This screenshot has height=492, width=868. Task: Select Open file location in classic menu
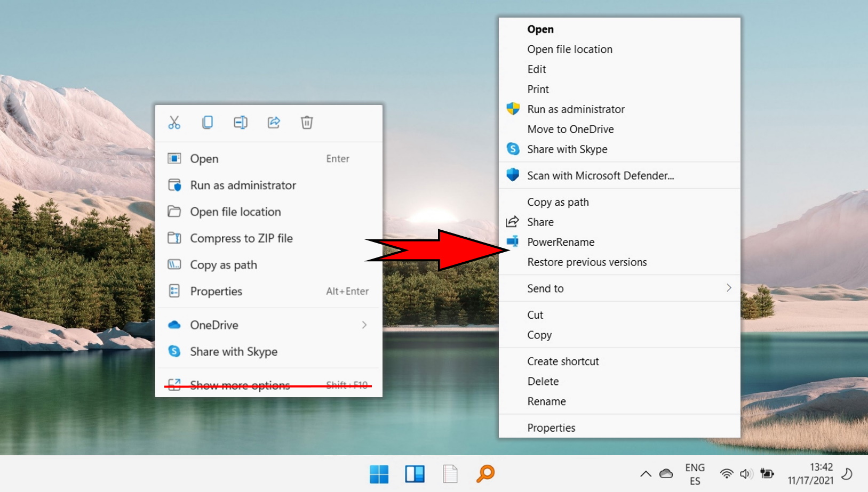point(619,49)
